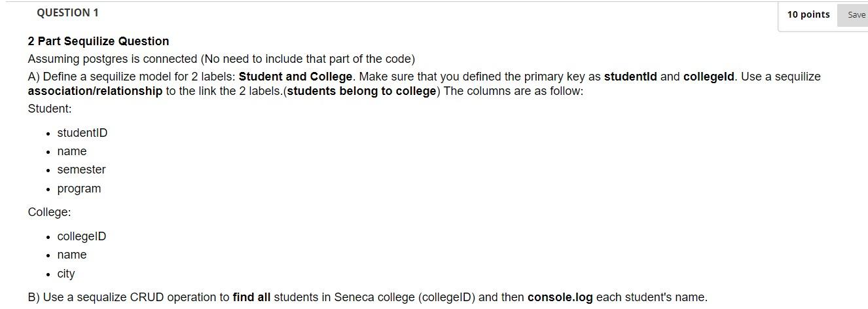Click the bold 'find all' text in part B
Screen dimensions: 868x309
tap(251, 297)
